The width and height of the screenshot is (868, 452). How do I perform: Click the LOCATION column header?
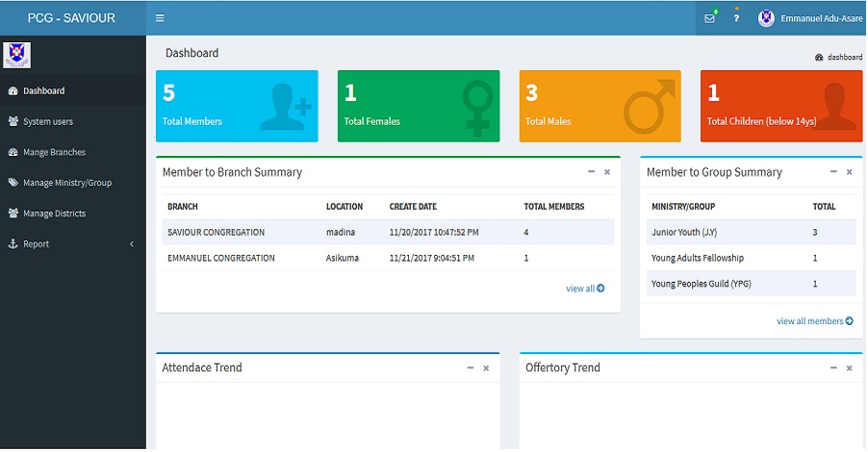point(345,207)
